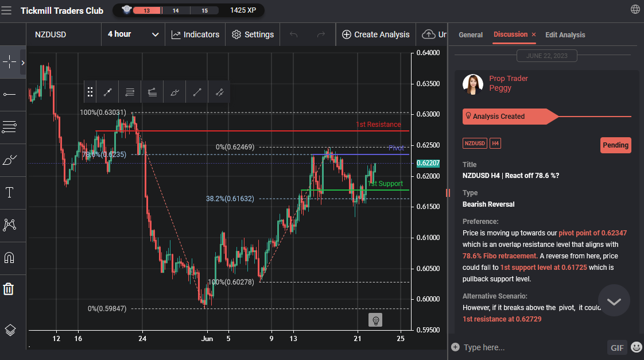Select the crosshair cursor tool
Image resolution: width=644 pixels, height=360 pixels.
pyautogui.click(x=9, y=62)
